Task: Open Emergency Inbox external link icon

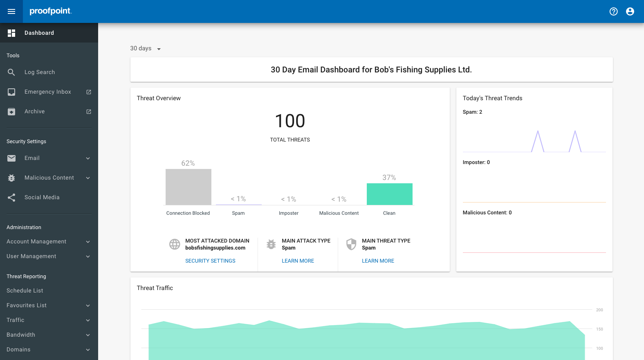Action: (x=89, y=92)
